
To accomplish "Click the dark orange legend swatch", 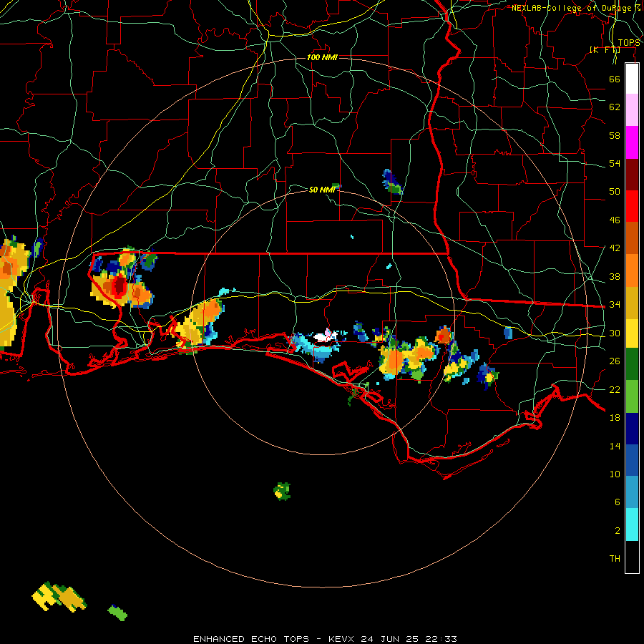I will tap(632, 238).
